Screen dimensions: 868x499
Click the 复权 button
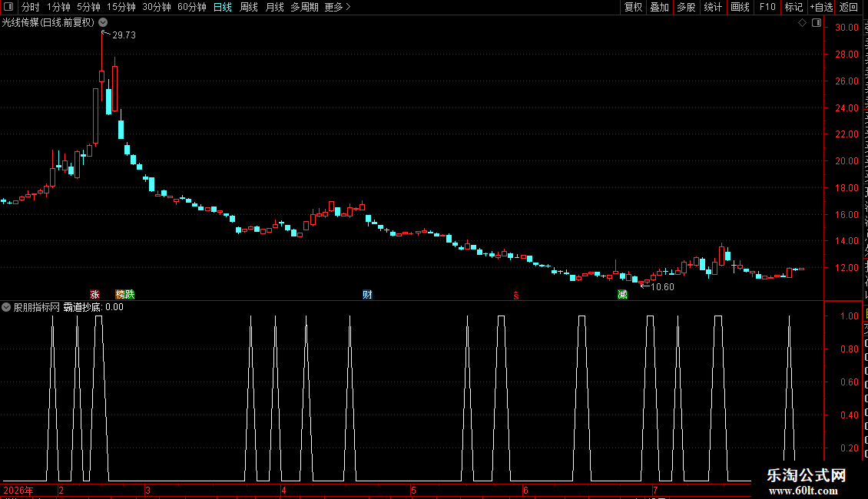click(x=633, y=7)
